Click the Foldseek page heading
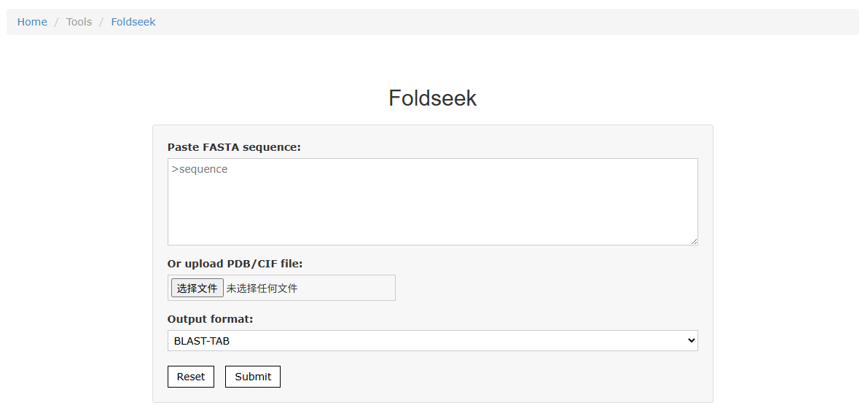The image size is (868, 416). tap(432, 98)
